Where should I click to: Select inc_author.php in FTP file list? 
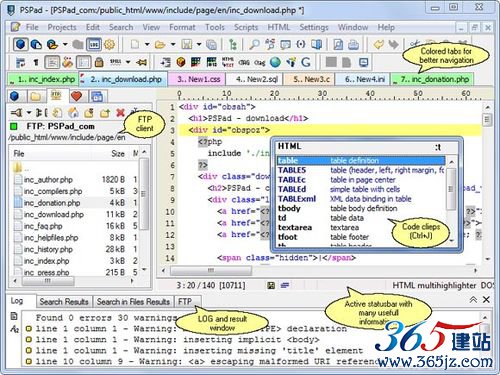click(48, 180)
